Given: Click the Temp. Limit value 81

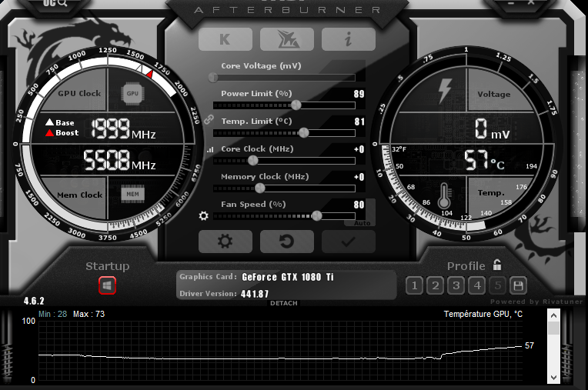Looking at the screenshot, I should [359, 122].
